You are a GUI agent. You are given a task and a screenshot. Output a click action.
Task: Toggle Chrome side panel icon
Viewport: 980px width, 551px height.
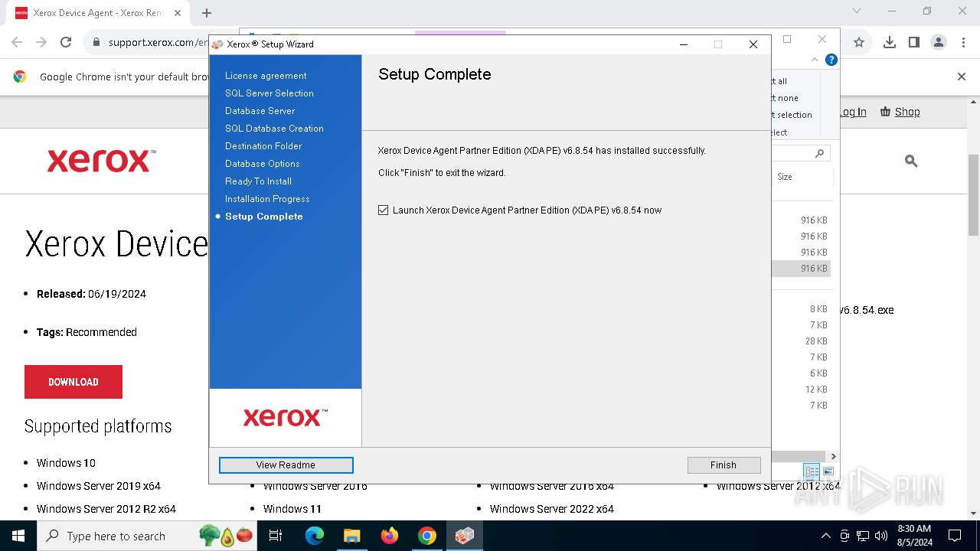click(x=913, y=42)
